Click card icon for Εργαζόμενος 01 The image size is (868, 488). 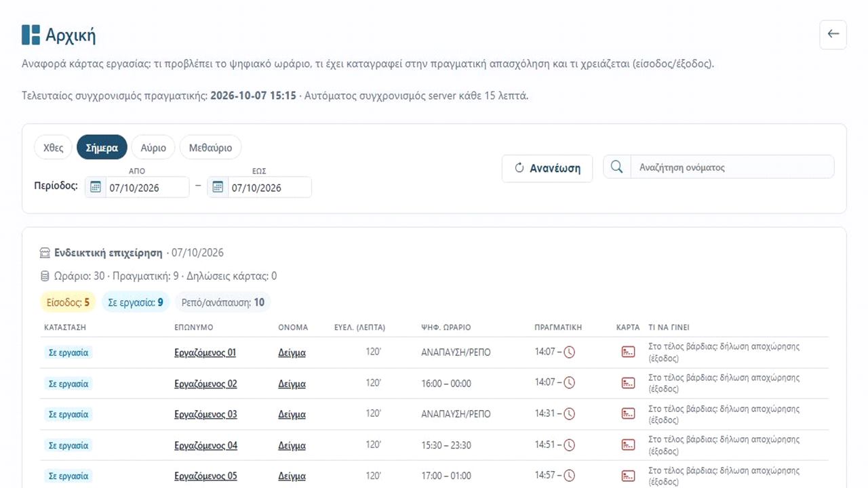click(629, 352)
